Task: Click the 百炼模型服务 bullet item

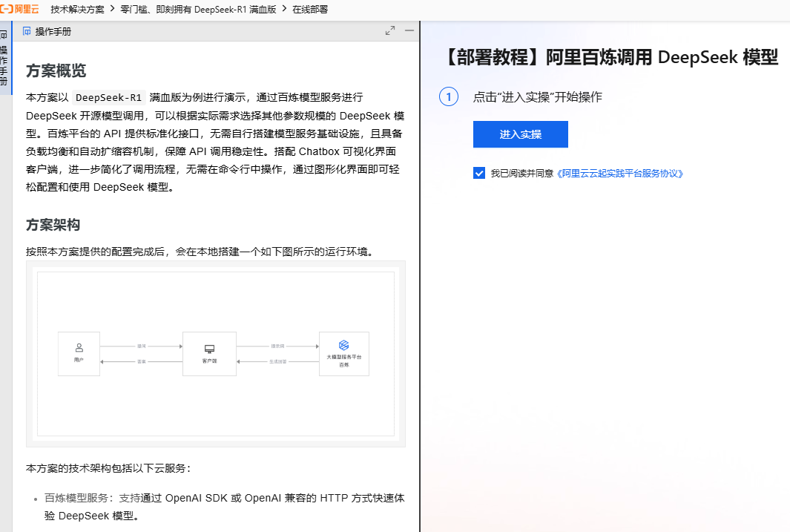Action: point(224,507)
